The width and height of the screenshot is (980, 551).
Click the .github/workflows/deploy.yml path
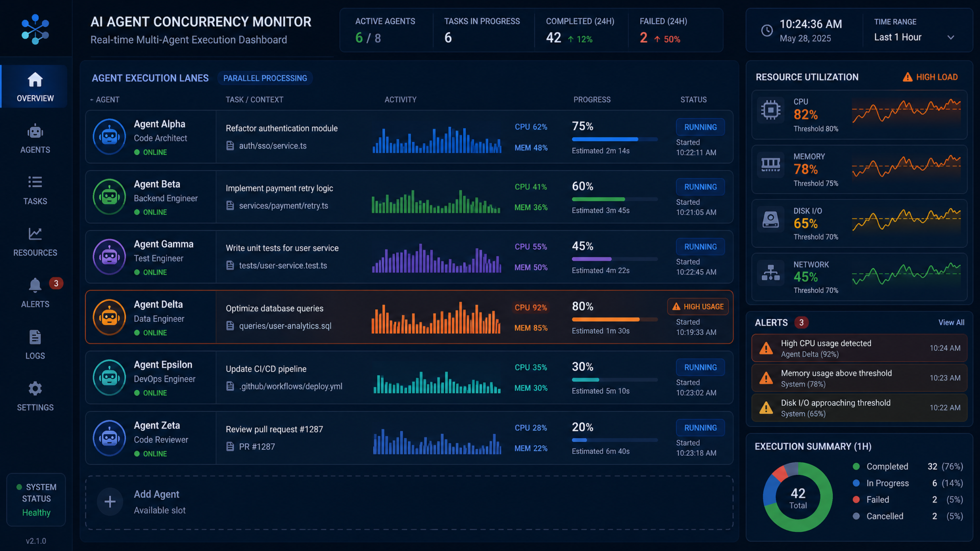click(x=290, y=386)
